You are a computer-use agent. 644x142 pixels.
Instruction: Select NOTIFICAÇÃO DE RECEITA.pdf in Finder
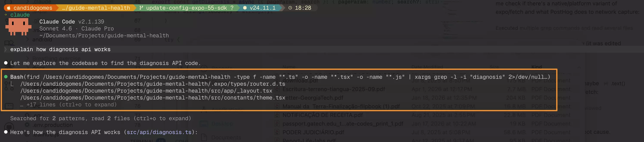[322, 115]
